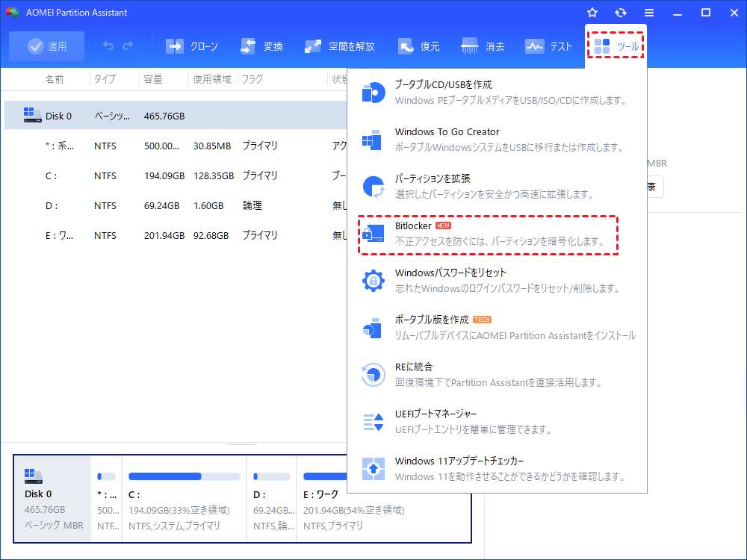Select REに統合 menu entry
The width and height of the screenshot is (747, 560).
point(497,375)
